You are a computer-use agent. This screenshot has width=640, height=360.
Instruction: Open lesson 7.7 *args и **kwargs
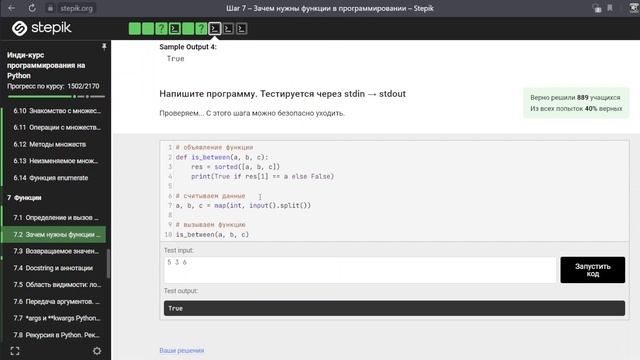click(57, 318)
